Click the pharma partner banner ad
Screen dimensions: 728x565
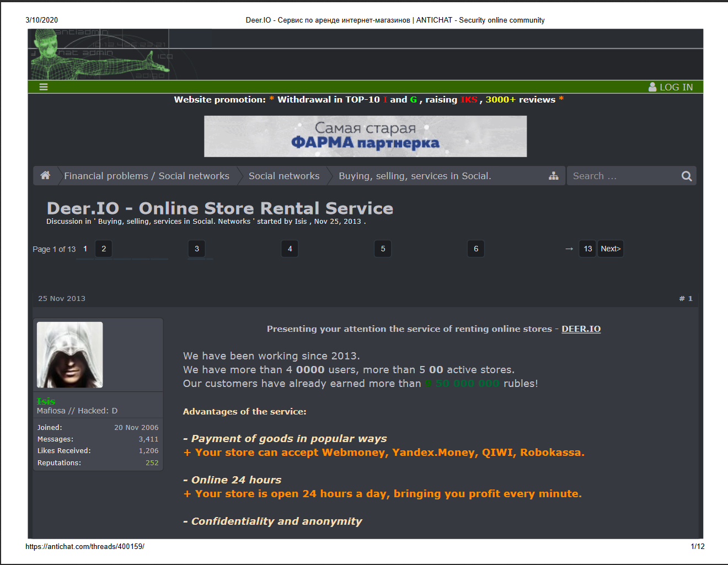(x=365, y=136)
